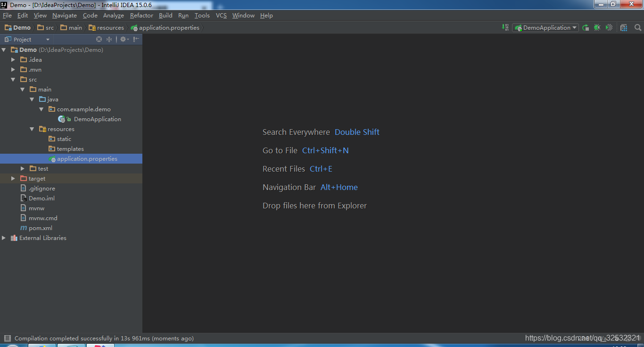Collapse the src folder
Screen dimensions: 644x347
point(13,79)
